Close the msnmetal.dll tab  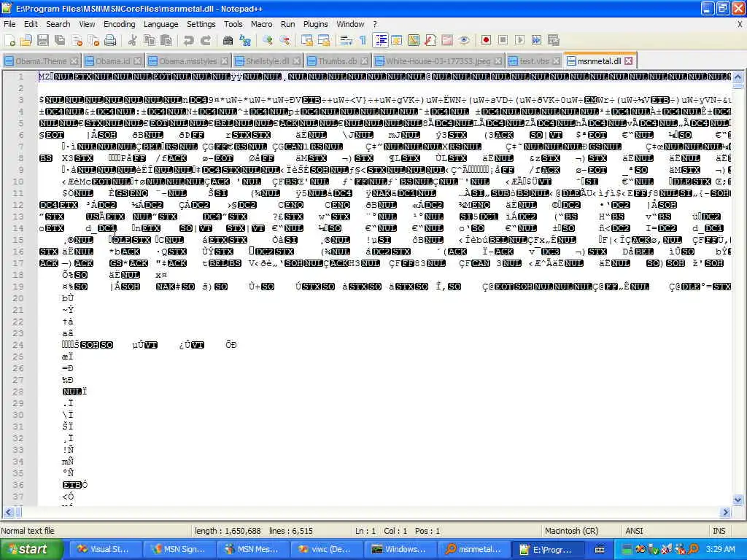click(629, 61)
